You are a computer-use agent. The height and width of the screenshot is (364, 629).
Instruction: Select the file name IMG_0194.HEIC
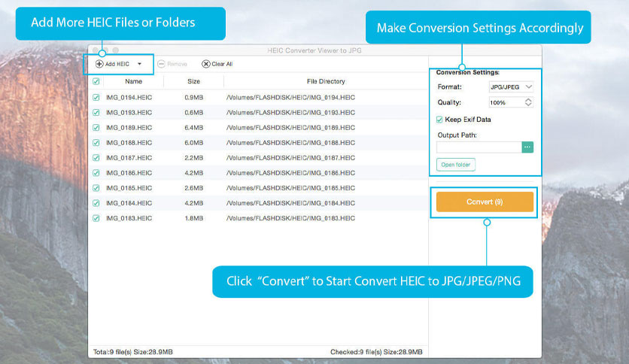click(x=129, y=98)
